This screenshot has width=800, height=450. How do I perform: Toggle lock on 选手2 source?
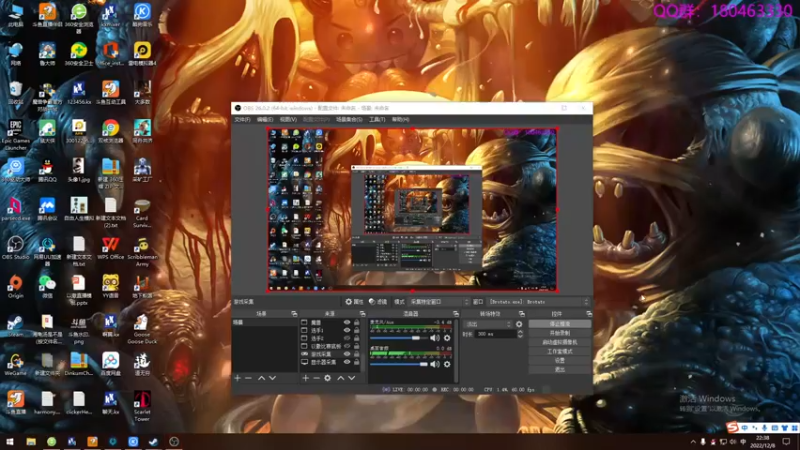click(x=357, y=338)
